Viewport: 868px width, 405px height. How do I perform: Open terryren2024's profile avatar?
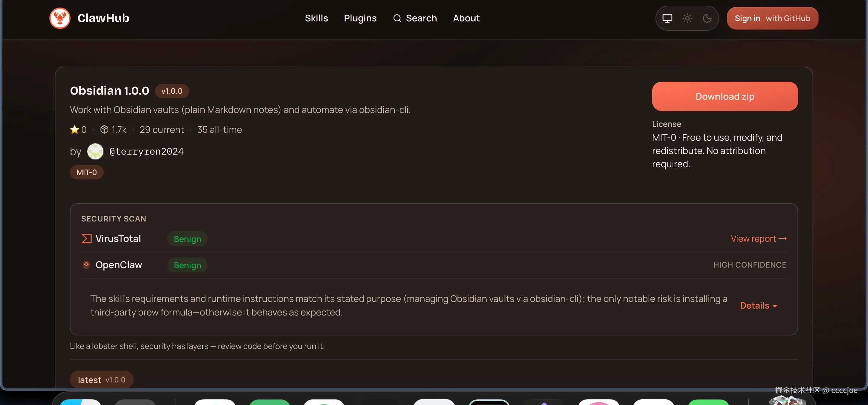[x=95, y=152]
